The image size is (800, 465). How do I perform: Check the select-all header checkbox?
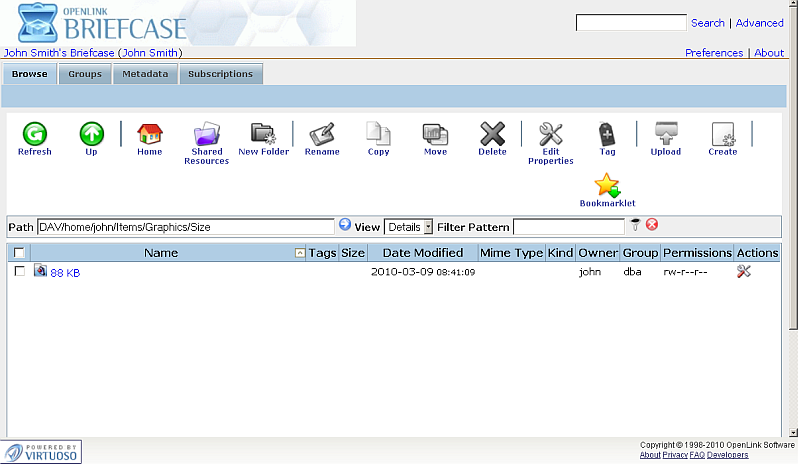[x=19, y=253]
